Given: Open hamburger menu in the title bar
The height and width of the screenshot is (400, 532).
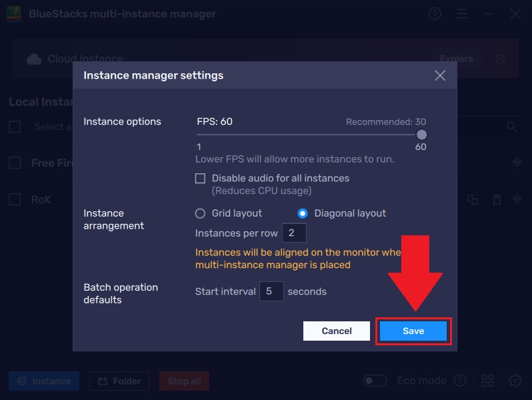Looking at the screenshot, I should (462, 14).
